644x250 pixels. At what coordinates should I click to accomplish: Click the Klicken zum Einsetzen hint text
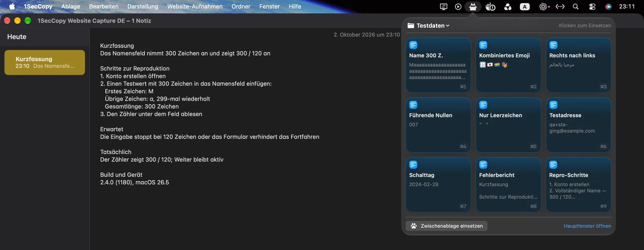pyautogui.click(x=585, y=25)
